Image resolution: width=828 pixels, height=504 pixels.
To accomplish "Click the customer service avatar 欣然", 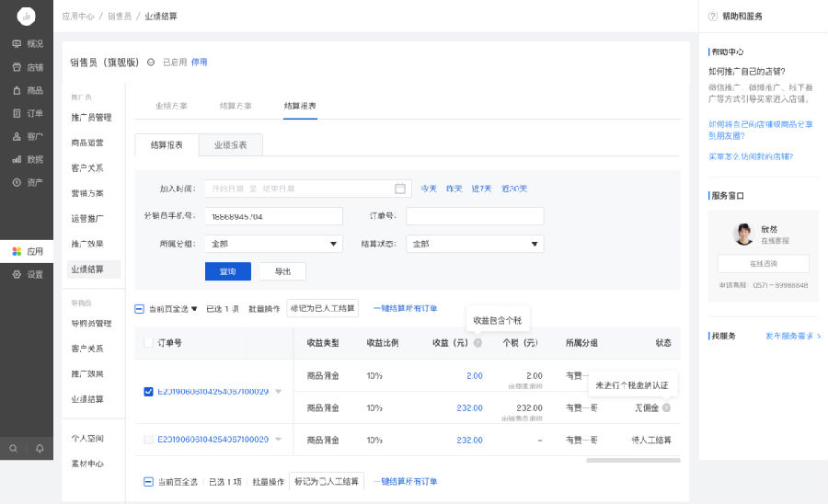I will pyautogui.click(x=744, y=234).
